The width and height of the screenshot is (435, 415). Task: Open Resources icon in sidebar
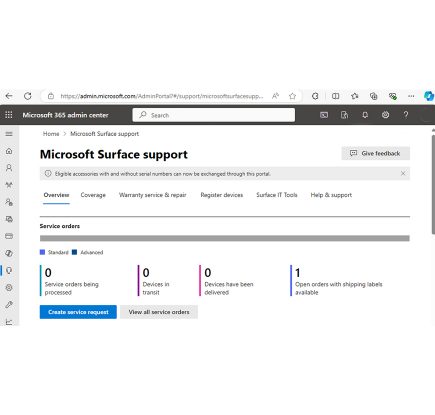(9, 219)
